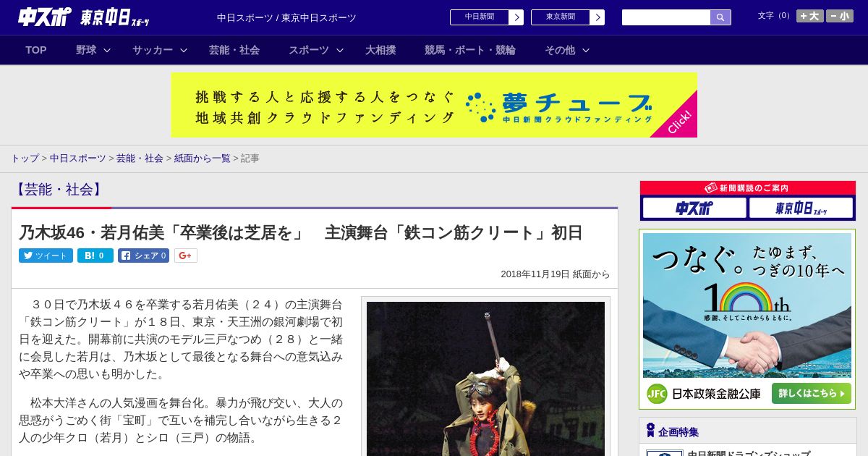The height and width of the screenshot is (456, 868).
Task: Follow the 中日スポーツ breadcrumb link
Action: [x=78, y=158]
